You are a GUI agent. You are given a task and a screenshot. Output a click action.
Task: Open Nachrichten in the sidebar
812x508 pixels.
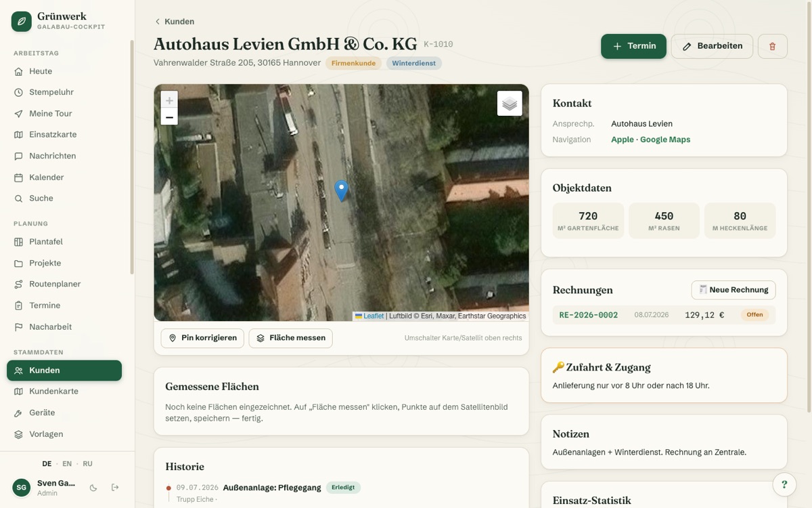64,156
